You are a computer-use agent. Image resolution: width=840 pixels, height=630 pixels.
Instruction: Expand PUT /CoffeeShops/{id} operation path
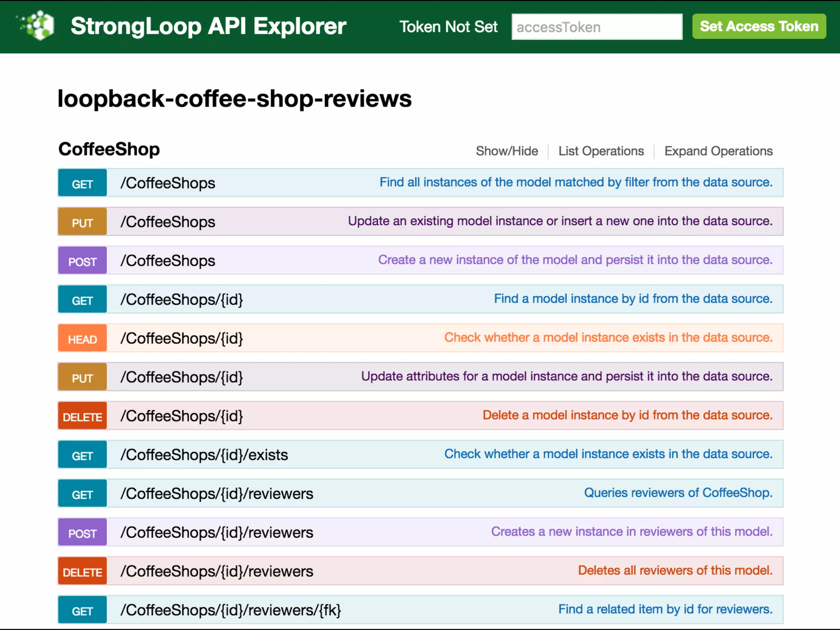click(181, 377)
